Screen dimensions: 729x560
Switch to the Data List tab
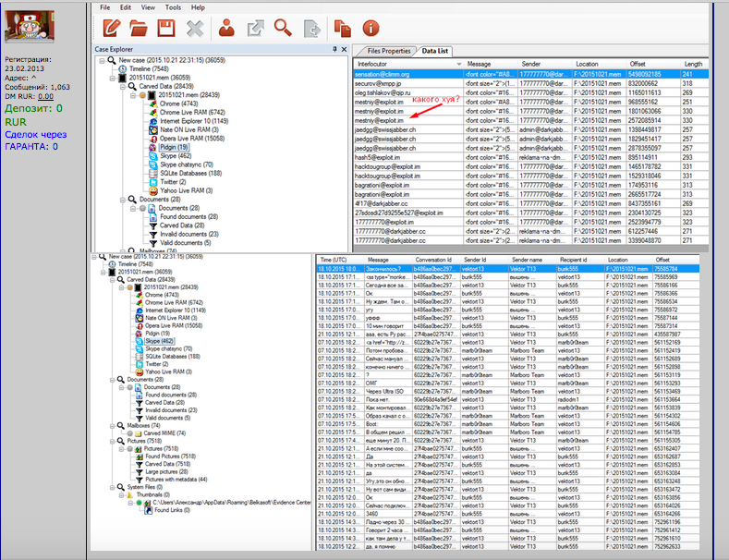click(x=434, y=51)
